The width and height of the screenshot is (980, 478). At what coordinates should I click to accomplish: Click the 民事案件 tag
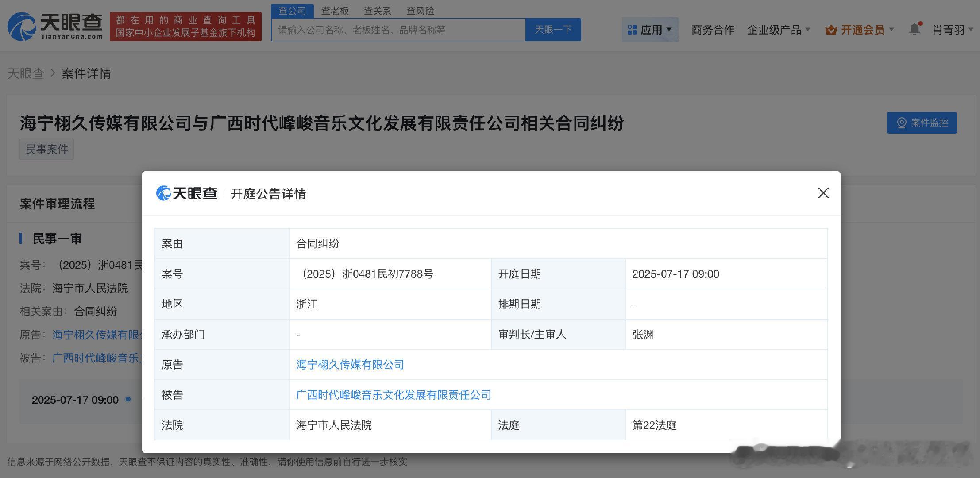[x=46, y=149]
